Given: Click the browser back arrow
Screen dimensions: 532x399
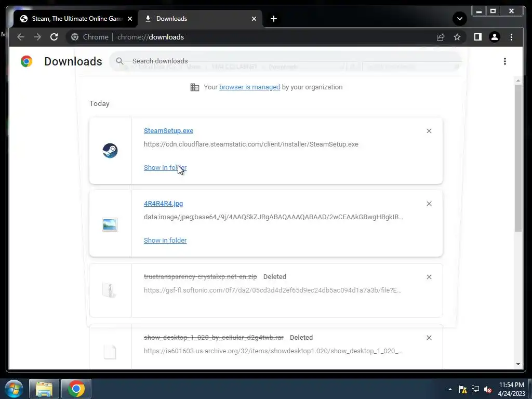Looking at the screenshot, I should coord(21,37).
